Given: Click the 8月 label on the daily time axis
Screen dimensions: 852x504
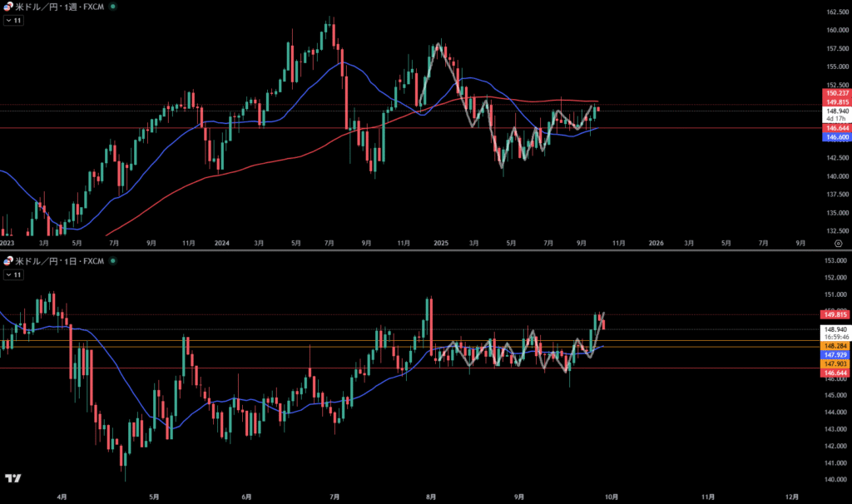Looking at the screenshot, I should point(429,496).
